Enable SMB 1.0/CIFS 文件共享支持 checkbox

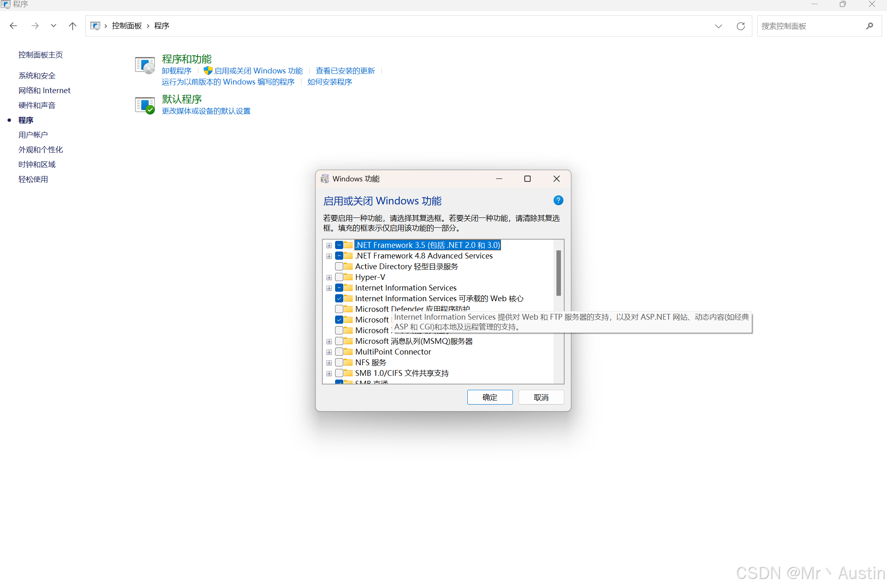(x=339, y=373)
